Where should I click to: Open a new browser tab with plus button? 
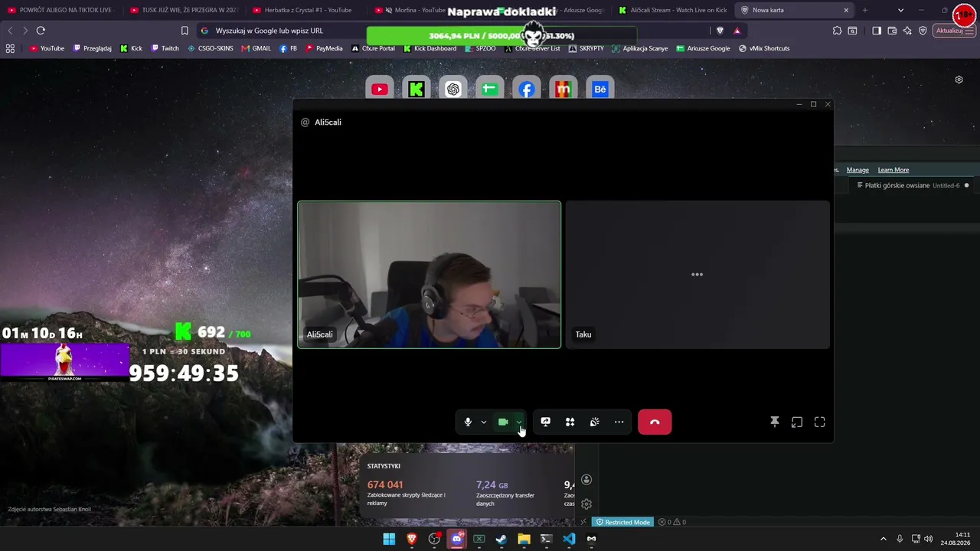(x=865, y=10)
